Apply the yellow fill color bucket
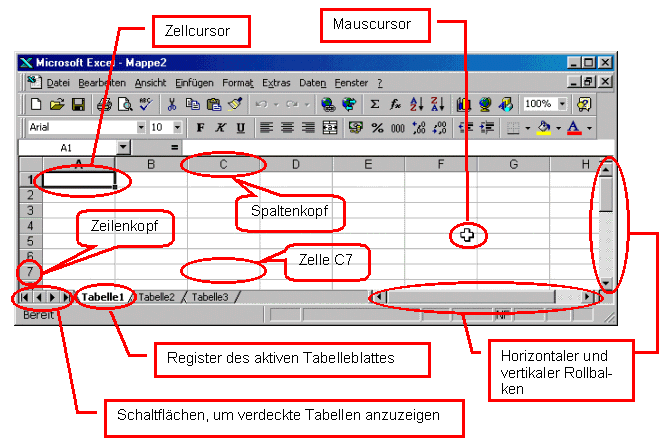 point(544,127)
